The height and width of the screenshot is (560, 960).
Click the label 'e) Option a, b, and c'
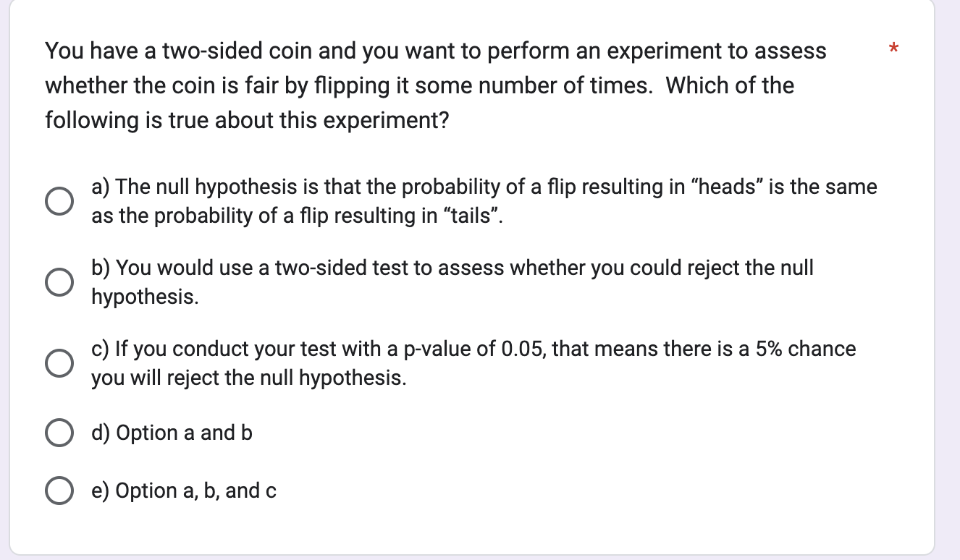pos(183,491)
